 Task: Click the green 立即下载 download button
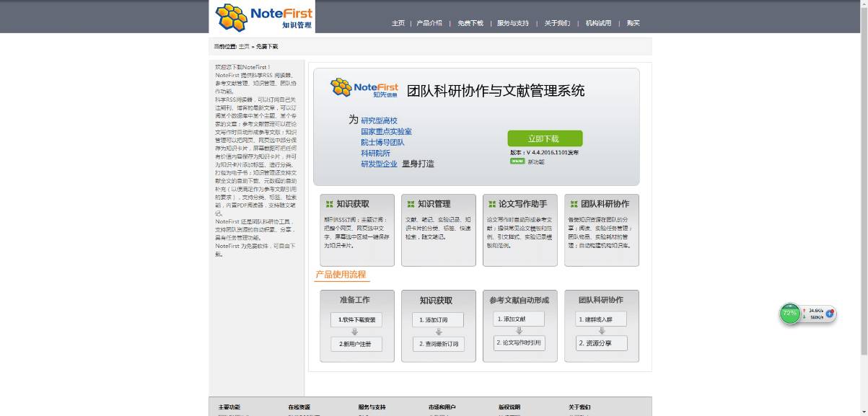pyautogui.click(x=545, y=138)
